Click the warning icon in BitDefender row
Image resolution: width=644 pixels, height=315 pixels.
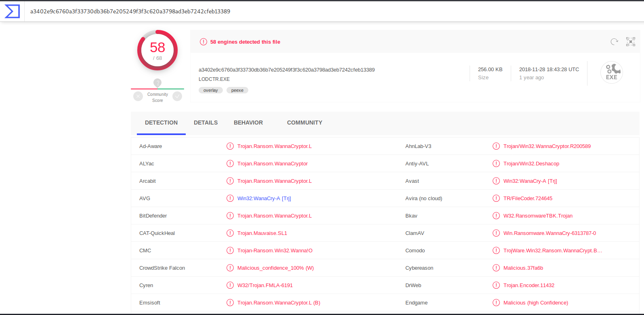[x=230, y=216]
